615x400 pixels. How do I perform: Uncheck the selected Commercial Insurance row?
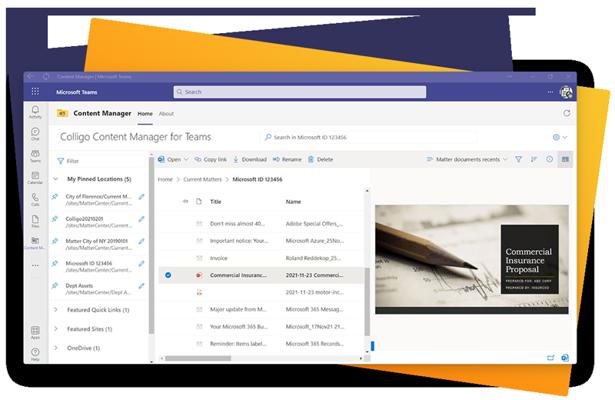[x=167, y=274]
